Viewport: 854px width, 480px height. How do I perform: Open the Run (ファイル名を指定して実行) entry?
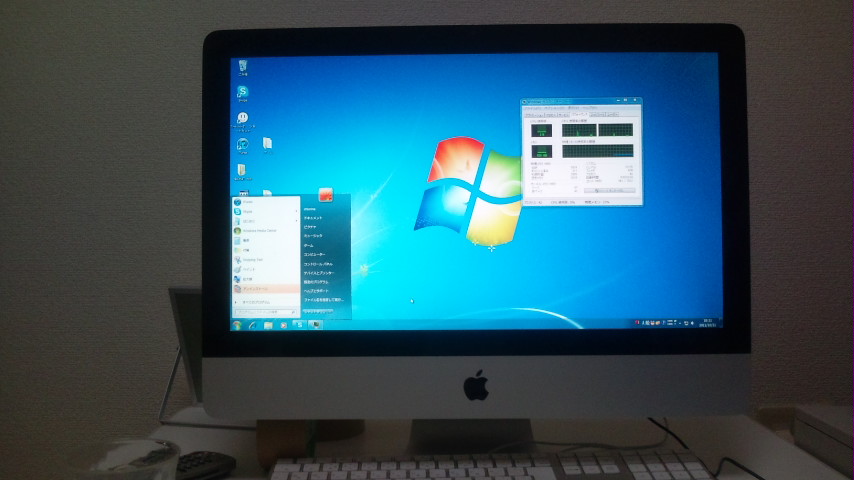click(324, 300)
